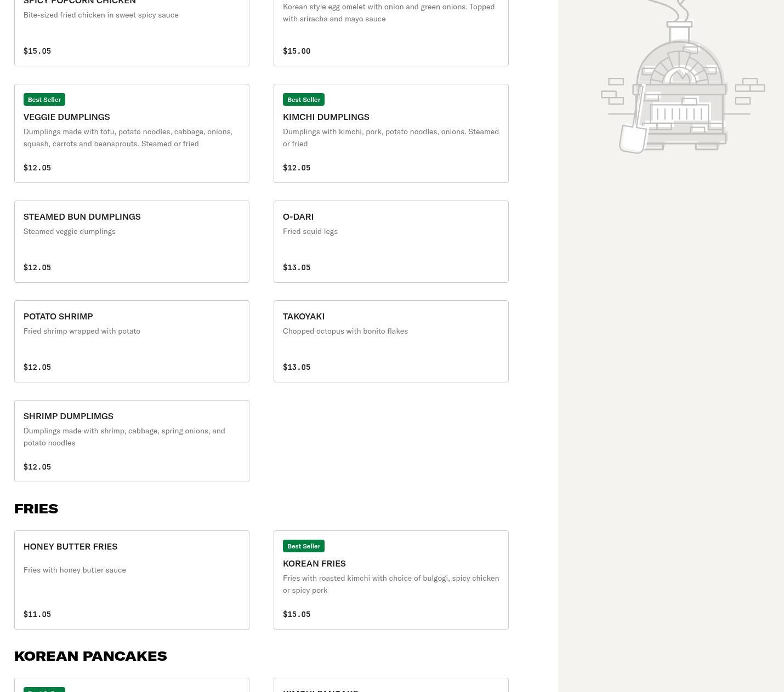This screenshot has height=692, width=784.
Task: Click the O-Dari $13.05 price
Action: pos(297,267)
